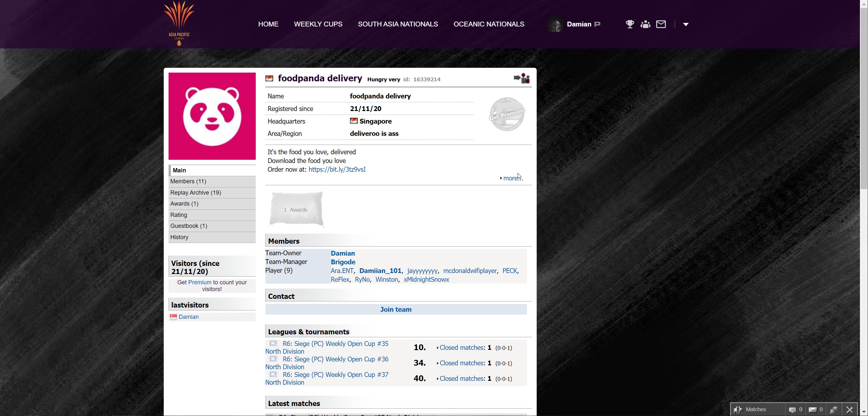Open the bit.ly order link
868x416 pixels.
coord(336,169)
